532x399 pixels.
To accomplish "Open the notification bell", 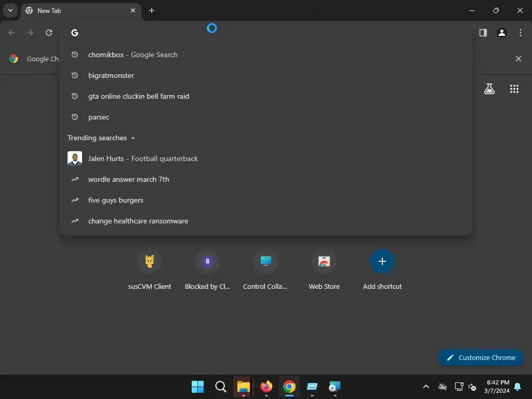I will point(518,387).
